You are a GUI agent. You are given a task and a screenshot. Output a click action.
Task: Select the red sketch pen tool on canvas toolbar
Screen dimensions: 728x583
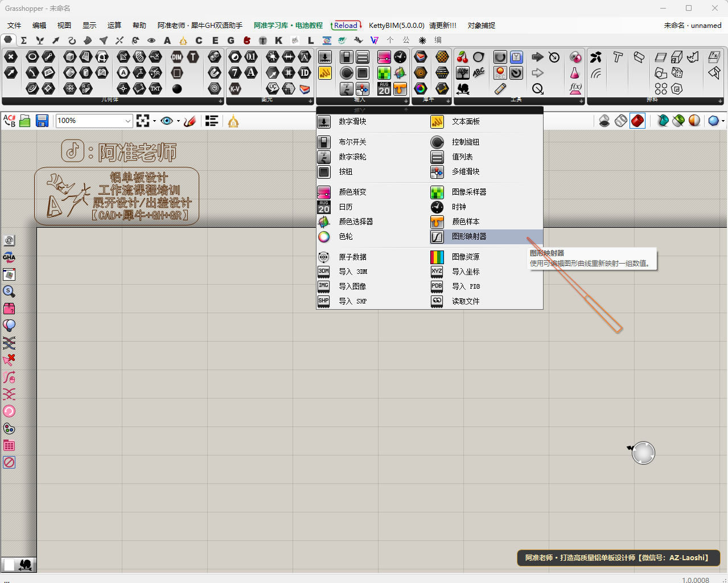(190, 121)
